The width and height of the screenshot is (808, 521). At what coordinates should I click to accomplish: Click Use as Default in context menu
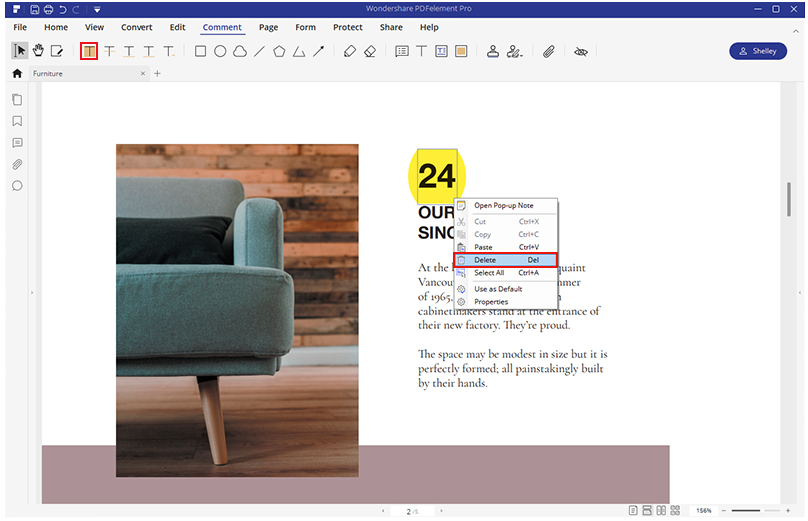coord(506,289)
